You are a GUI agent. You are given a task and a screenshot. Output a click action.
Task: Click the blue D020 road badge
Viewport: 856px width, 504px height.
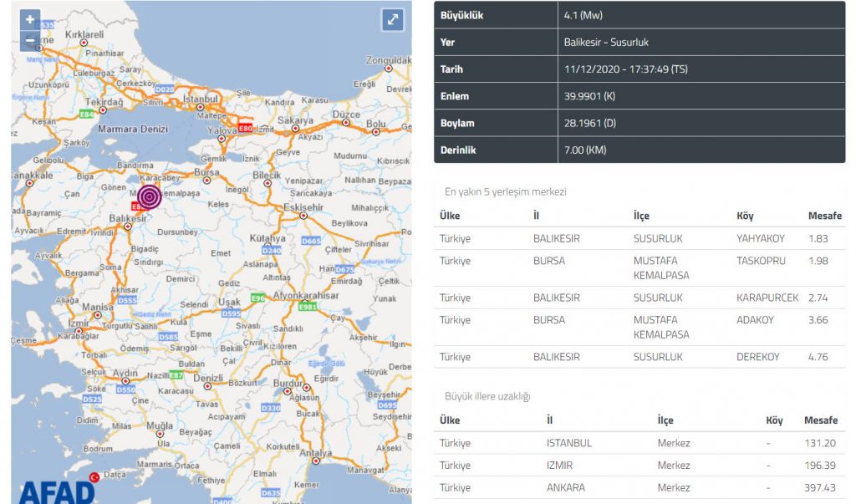165,89
